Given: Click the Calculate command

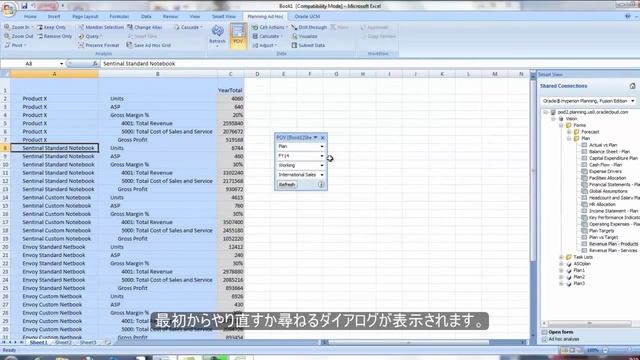Looking at the screenshot, I should pos(267,36).
